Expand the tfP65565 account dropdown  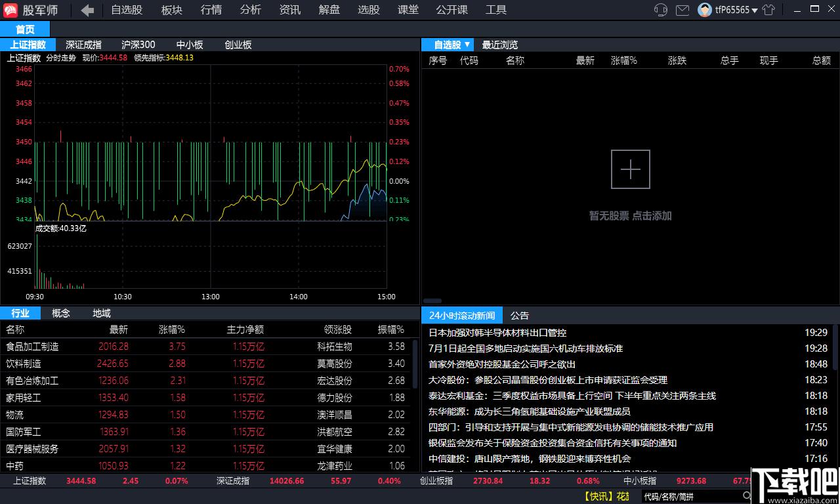pos(755,10)
